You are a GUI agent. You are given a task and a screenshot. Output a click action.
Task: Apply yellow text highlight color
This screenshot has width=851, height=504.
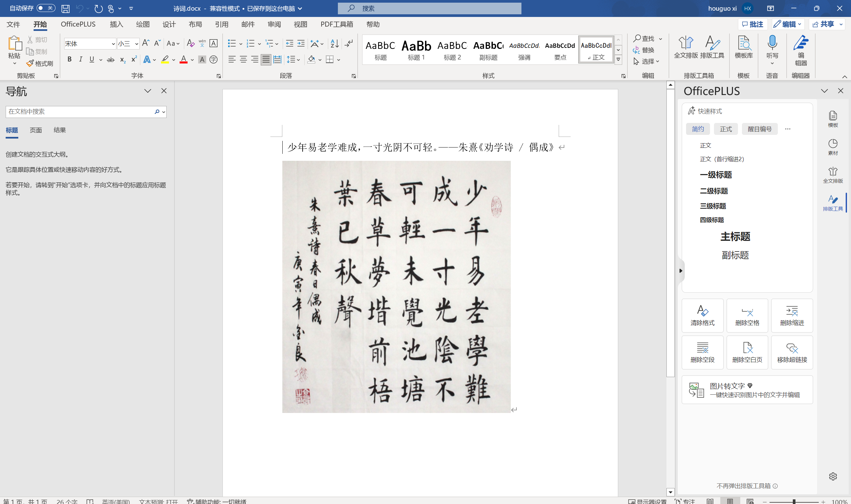[x=165, y=59]
